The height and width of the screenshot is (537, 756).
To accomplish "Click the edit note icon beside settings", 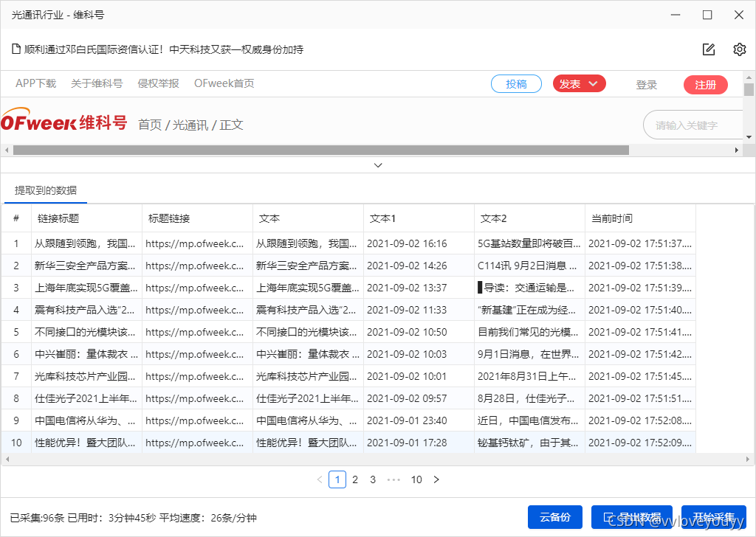I will click(x=708, y=49).
